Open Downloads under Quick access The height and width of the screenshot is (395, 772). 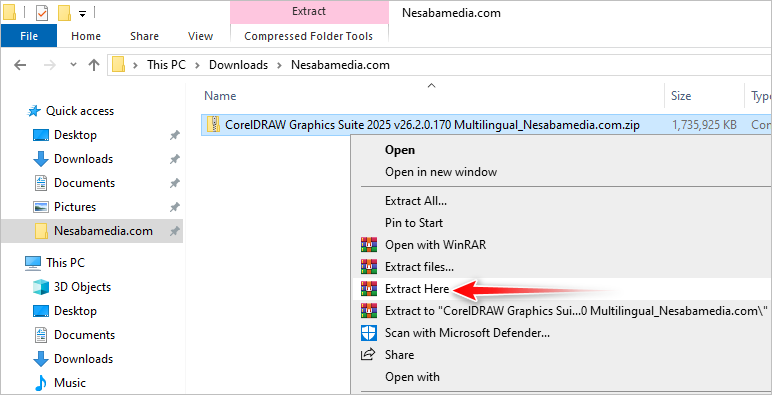(84, 159)
